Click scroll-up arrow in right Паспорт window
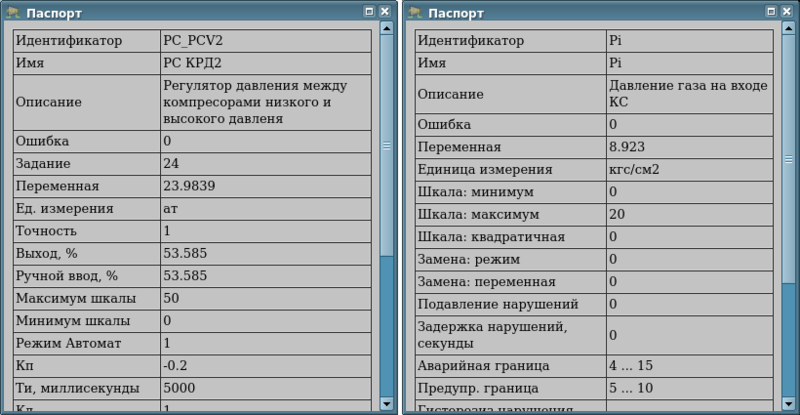800x415 pixels. [x=789, y=28]
